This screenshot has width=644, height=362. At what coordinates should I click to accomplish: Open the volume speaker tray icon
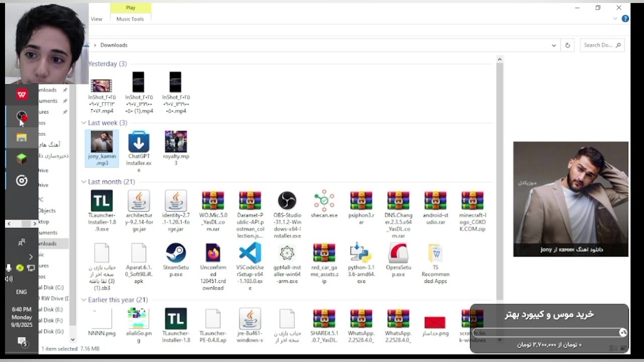point(9,279)
